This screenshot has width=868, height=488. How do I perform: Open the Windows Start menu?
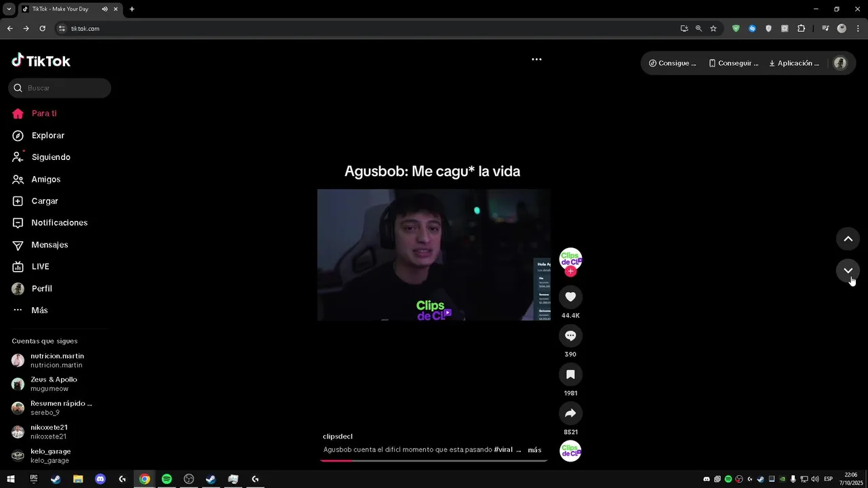(11, 479)
